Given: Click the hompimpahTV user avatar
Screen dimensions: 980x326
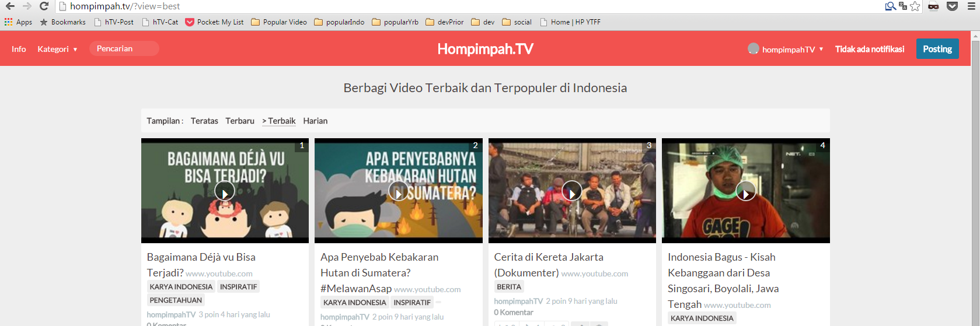Looking at the screenshot, I should pos(754,48).
